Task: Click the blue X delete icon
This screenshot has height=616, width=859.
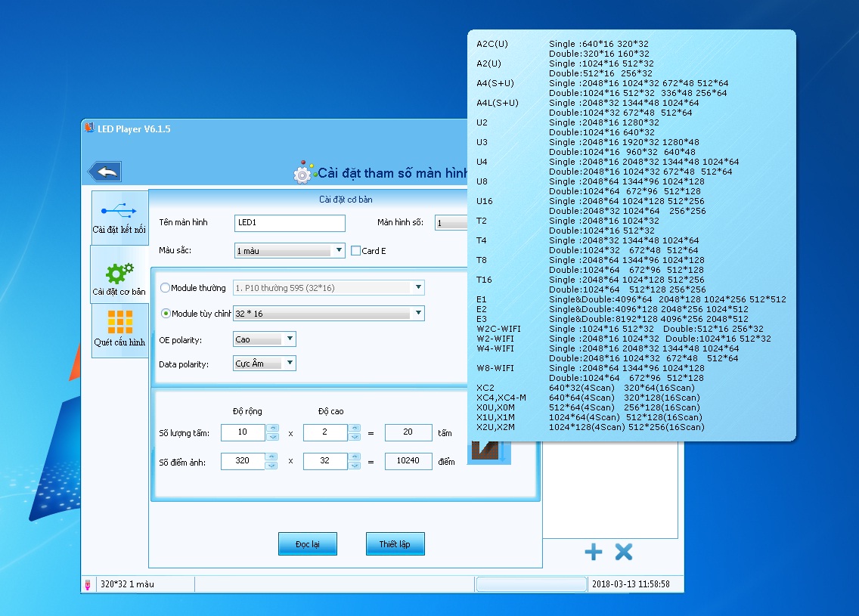Action: coord(623,552)
